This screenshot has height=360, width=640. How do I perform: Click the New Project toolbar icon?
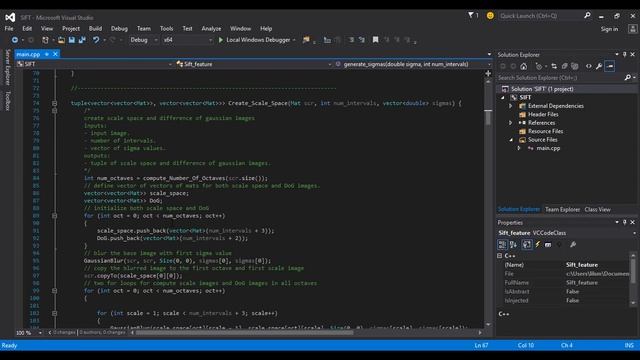coord(45,40)
